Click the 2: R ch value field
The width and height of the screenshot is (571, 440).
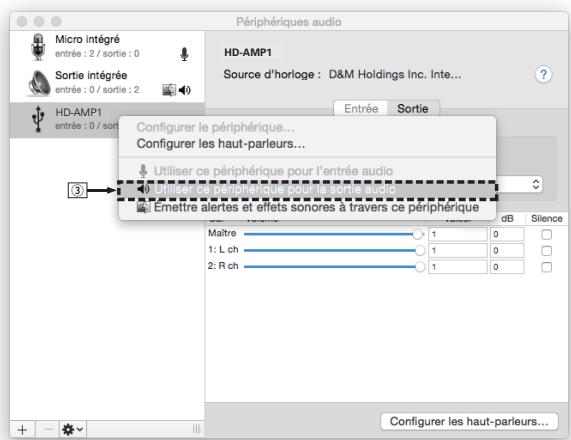(x=458, y=267)
